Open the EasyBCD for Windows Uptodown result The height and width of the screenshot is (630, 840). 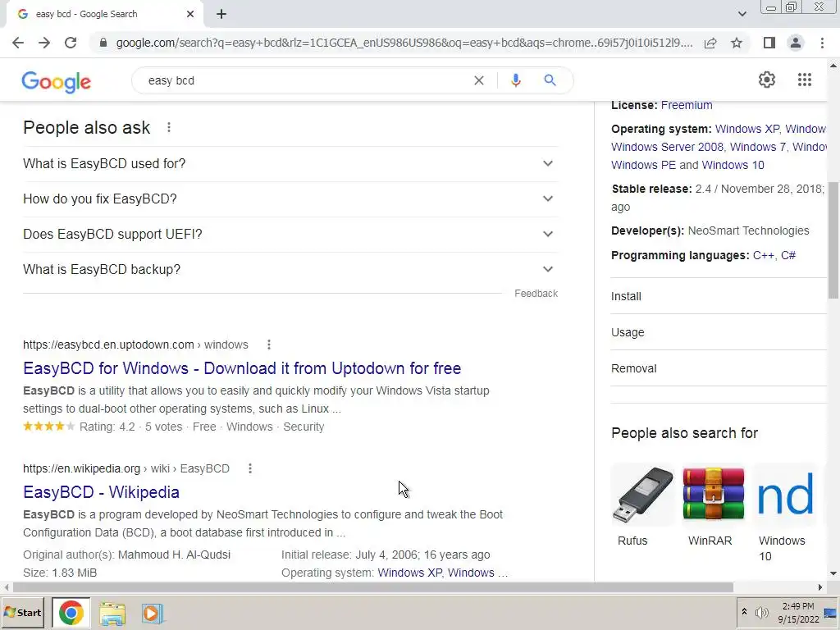(x=242, y=368)
